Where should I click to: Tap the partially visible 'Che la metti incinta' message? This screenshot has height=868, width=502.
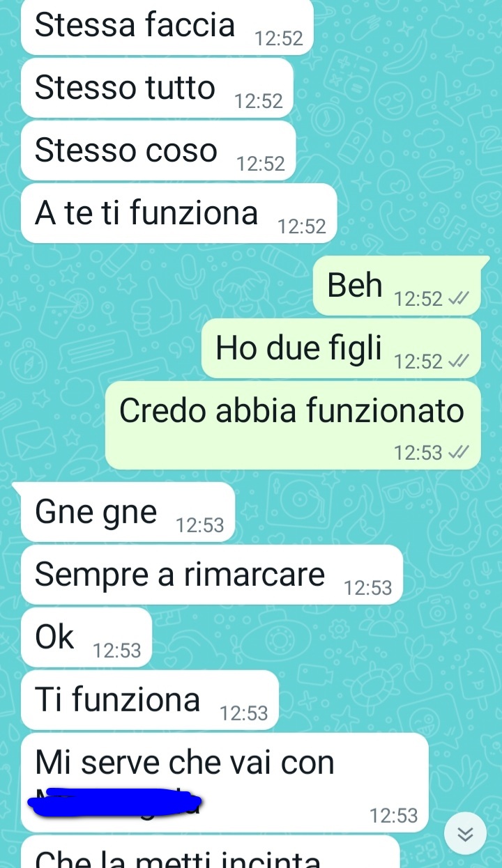click(x=210, y=852)
